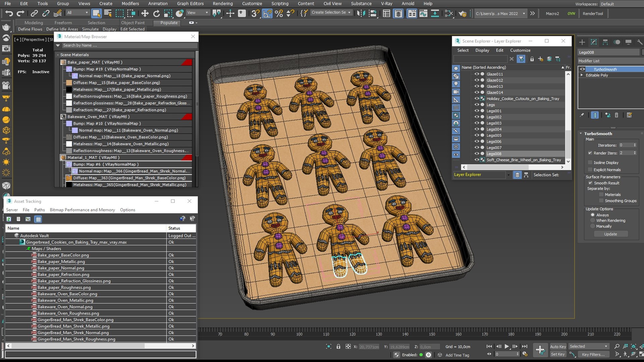Select the Manually update option
The image size is (644, 362).
593,226
